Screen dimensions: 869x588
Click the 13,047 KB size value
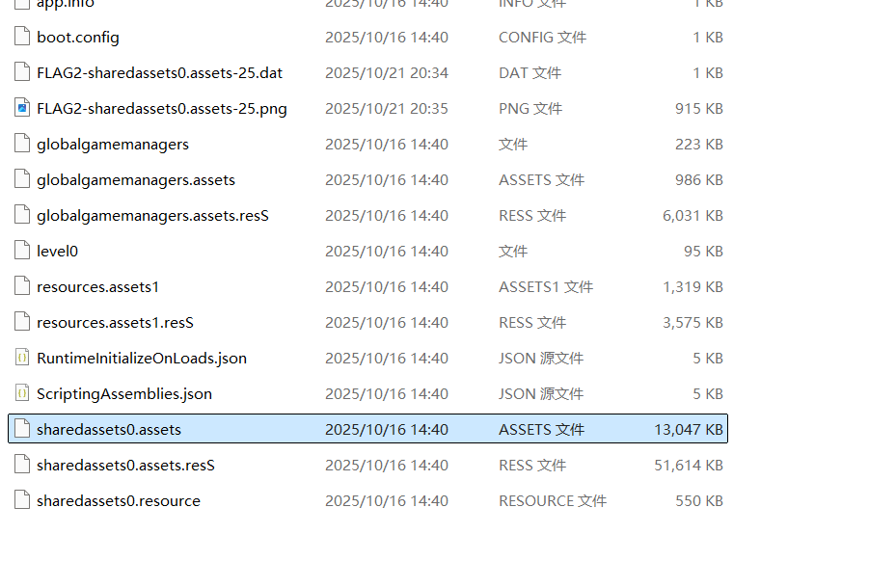689,429
